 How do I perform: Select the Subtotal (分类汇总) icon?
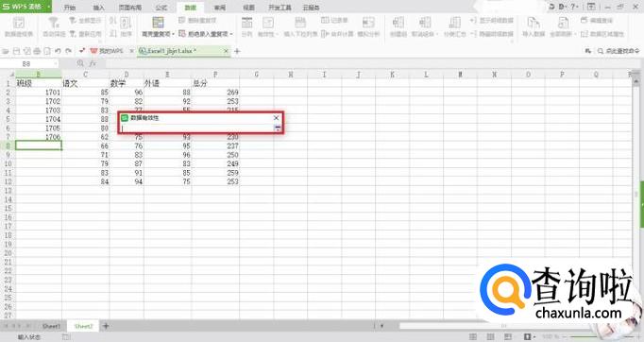click(x=454, y=26)
